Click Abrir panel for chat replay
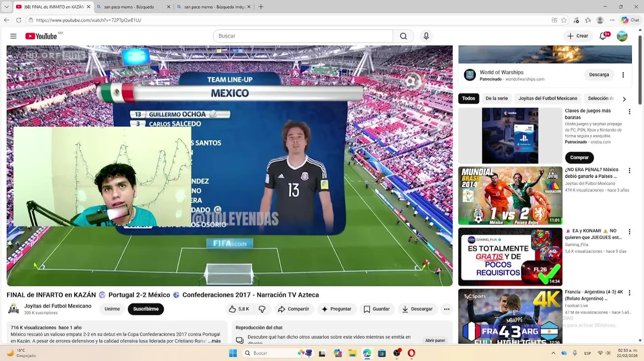Screen dimensions: 644x361 pyautogui.click(x=435, y=340)
